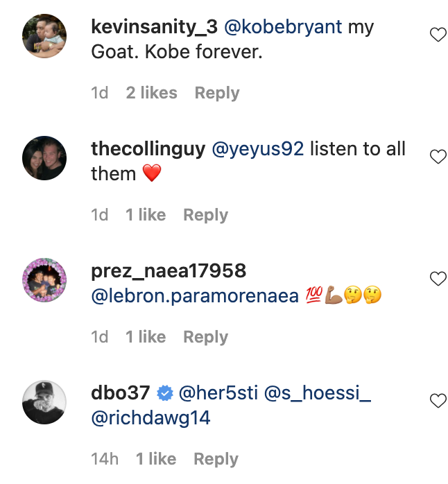Open the @kobebryant mention
The height and width of the screenshot is (484, 448).
[283, 27]
